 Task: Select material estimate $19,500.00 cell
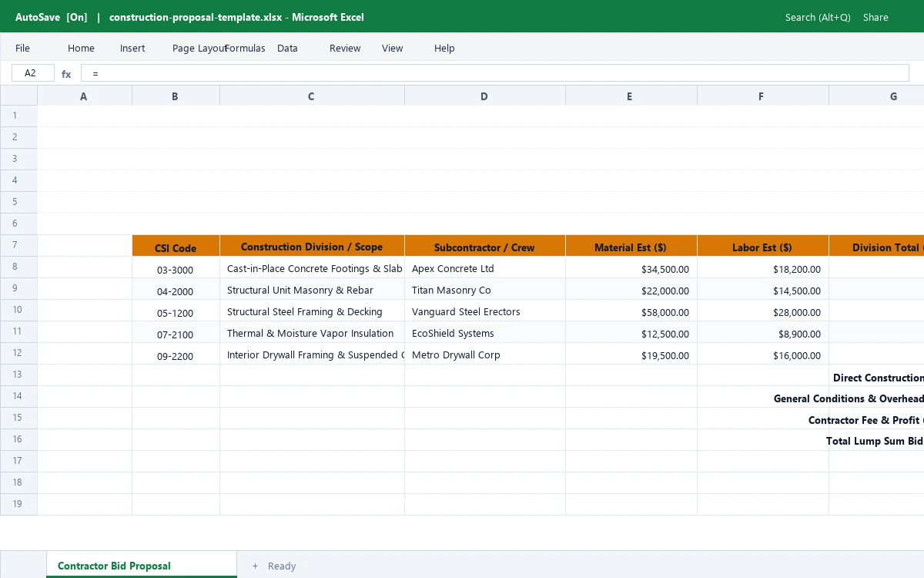[631, 354]
